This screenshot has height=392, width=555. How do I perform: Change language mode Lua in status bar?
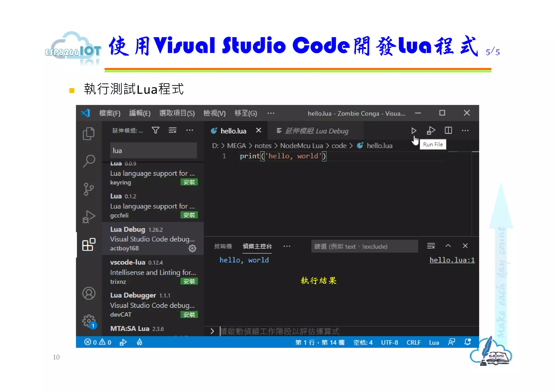click(434, 342)
